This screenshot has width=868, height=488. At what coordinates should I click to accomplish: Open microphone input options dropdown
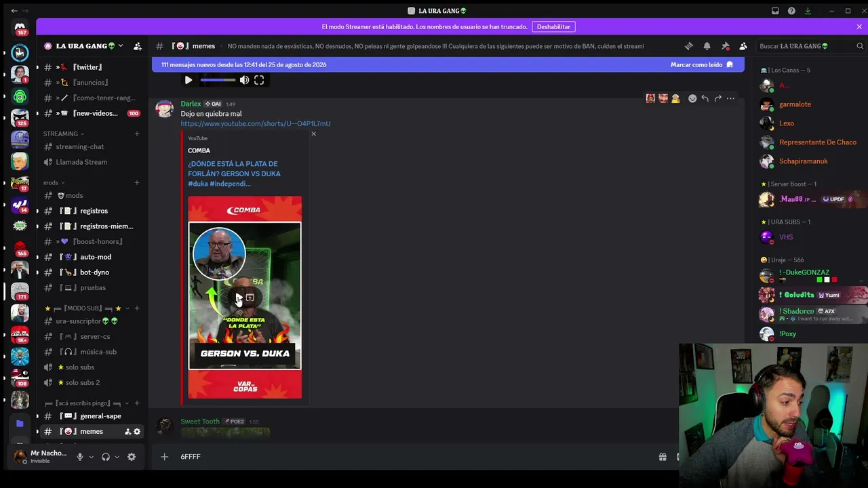[x=91, y=457]
